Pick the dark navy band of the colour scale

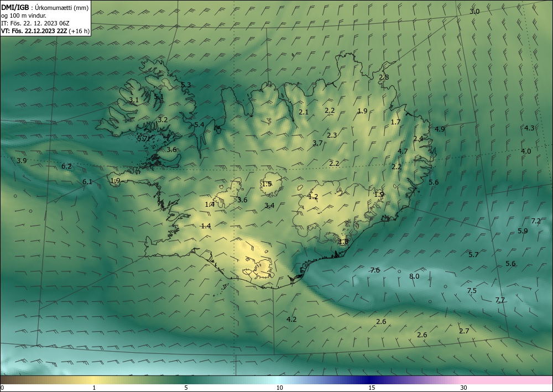tap(371, 380)
